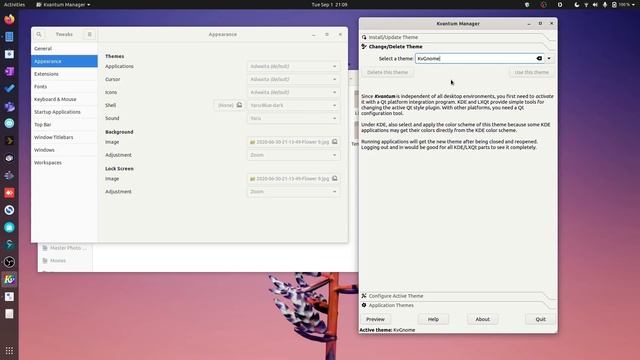Click the Use this theme button
Viewport: 640px width, 360px height.
click(531, 72)
